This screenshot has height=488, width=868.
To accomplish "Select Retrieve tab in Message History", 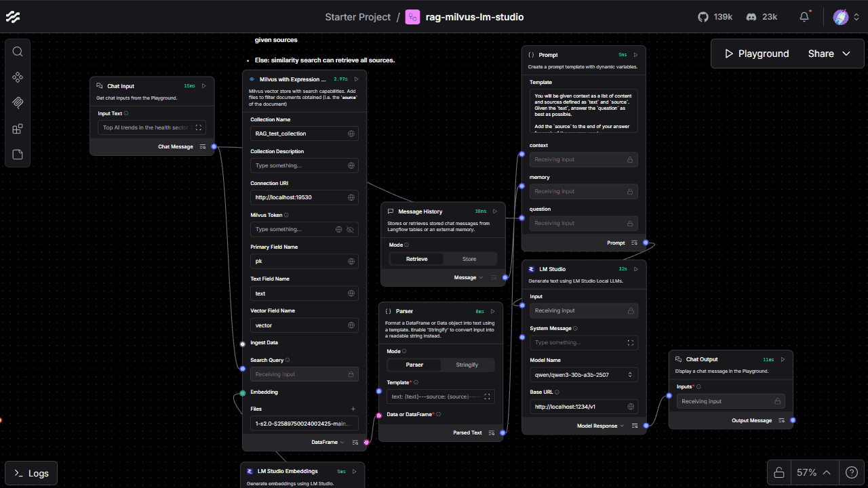I will [x=416, y=259].
